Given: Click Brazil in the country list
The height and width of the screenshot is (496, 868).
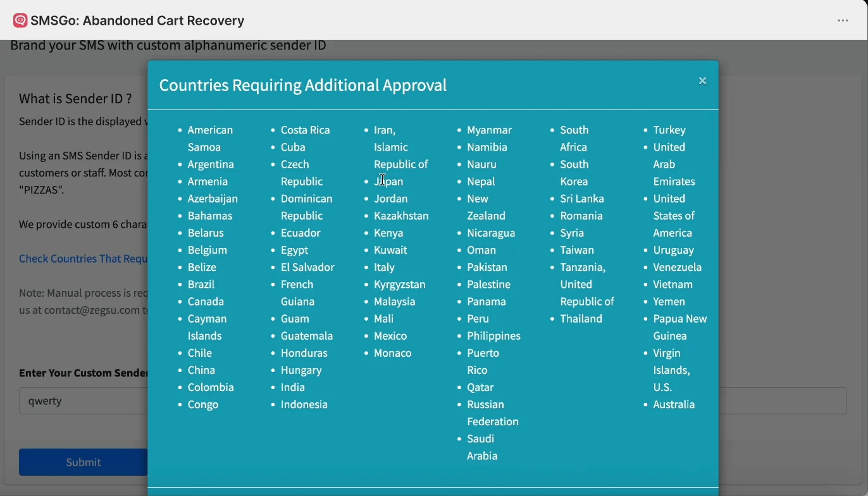Looking at the screenshot, I should click(201, 284).
